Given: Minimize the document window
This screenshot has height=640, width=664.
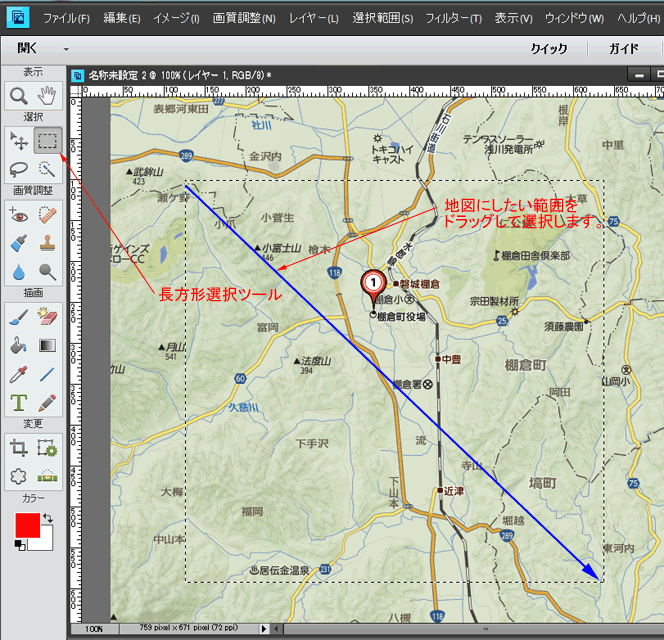Looking at the screenshot, I should click(639, 75).
